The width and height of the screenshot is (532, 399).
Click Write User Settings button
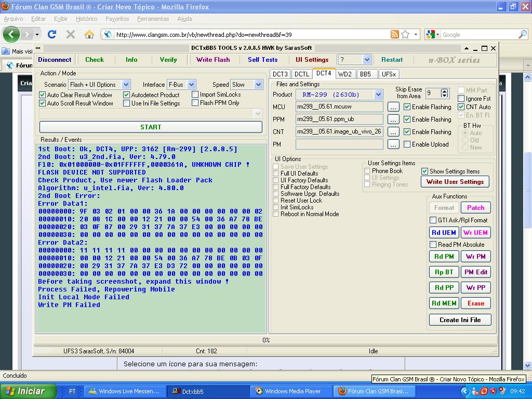point(455,182)
